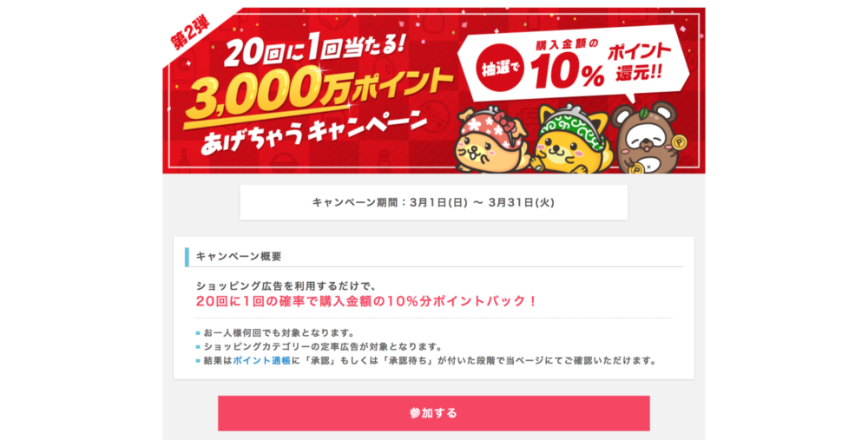This screenshot has height=440, width=868.
Task: Click the お一人様何回でも対象 bullet item
Action: pos(279,333)
